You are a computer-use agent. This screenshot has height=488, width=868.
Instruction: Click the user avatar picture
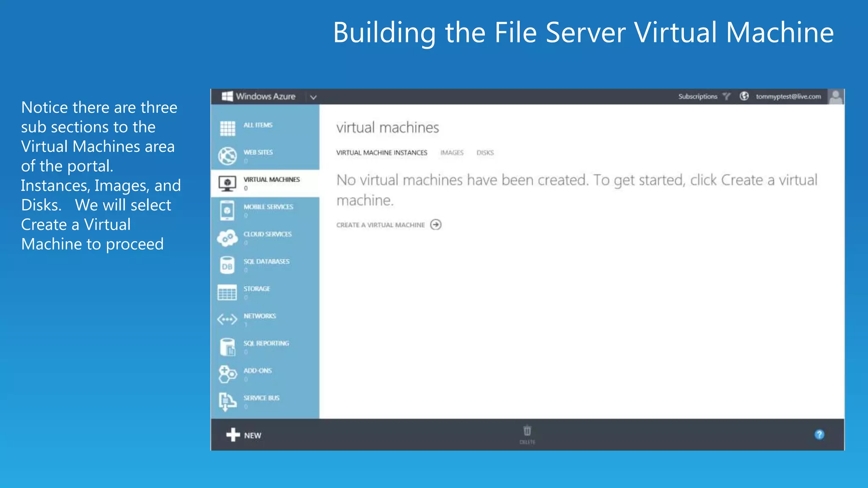tap(836, 97)
